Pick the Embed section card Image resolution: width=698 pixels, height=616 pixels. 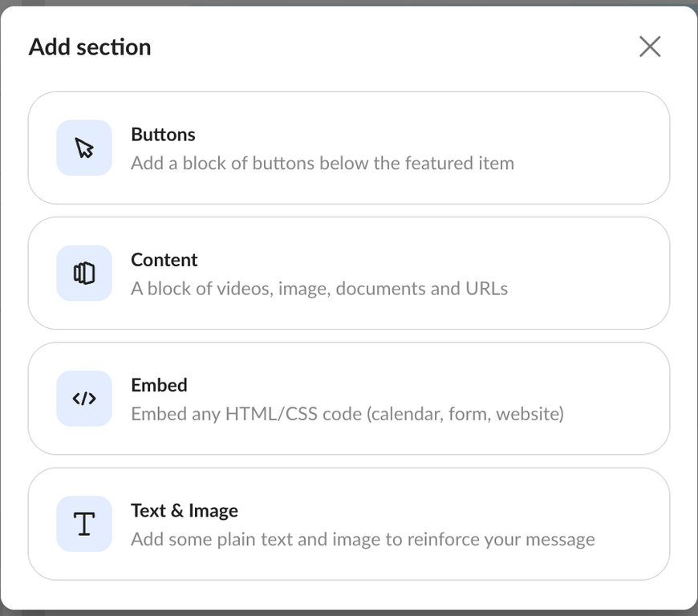[349, 399]
